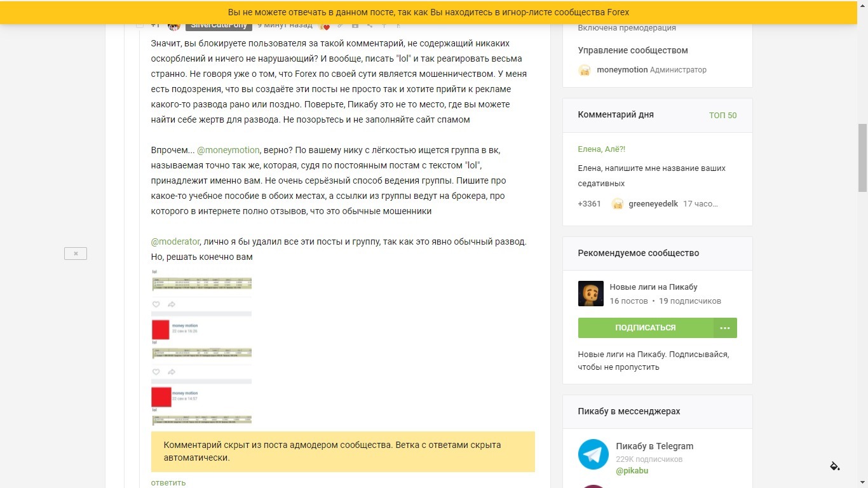Screen dimensions: 868x488
Task: Click the +3361 rating value
Action: point(590,204)
